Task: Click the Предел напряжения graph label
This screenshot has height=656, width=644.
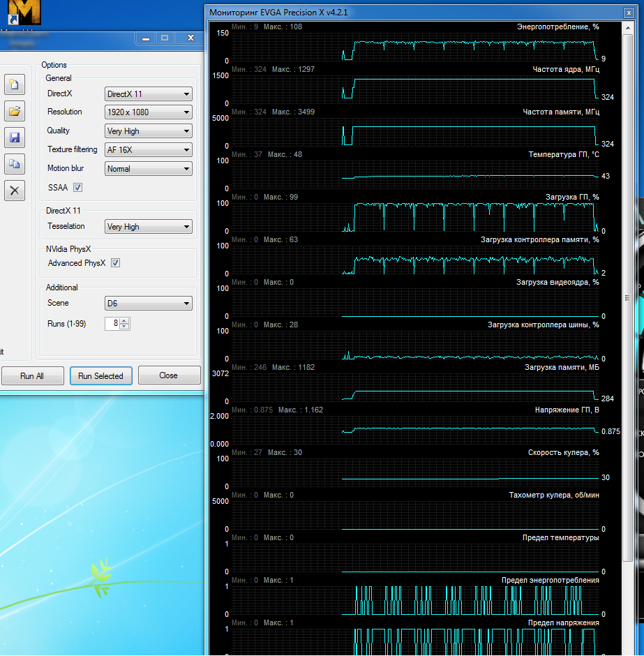Action: (x=563, y=623)
